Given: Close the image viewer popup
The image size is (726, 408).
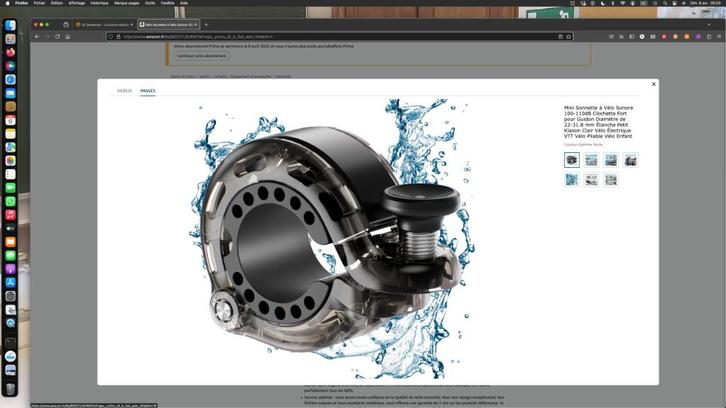Looking at the screenshot, I should (x=653, y=84).
